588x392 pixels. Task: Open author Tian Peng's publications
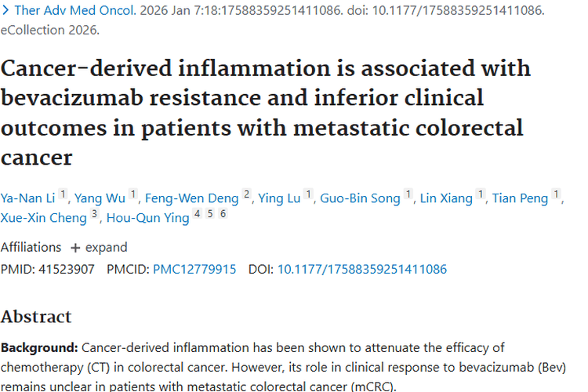pos(520,198)
